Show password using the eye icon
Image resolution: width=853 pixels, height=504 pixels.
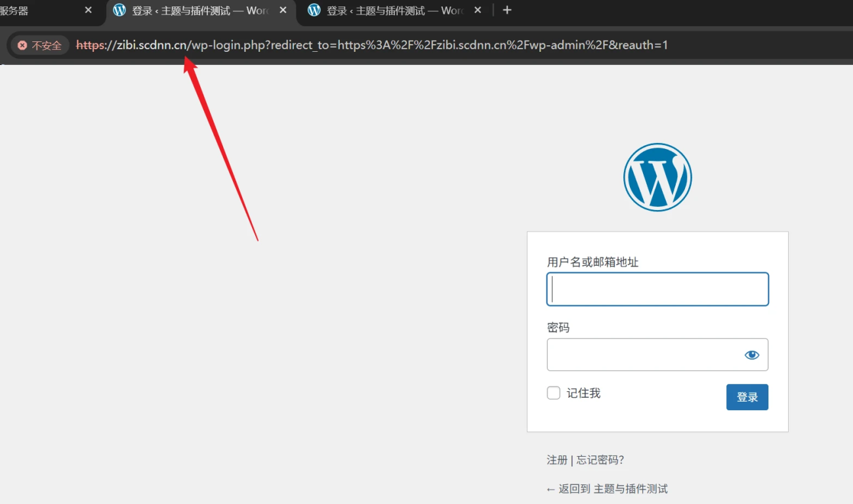(751, 355)
